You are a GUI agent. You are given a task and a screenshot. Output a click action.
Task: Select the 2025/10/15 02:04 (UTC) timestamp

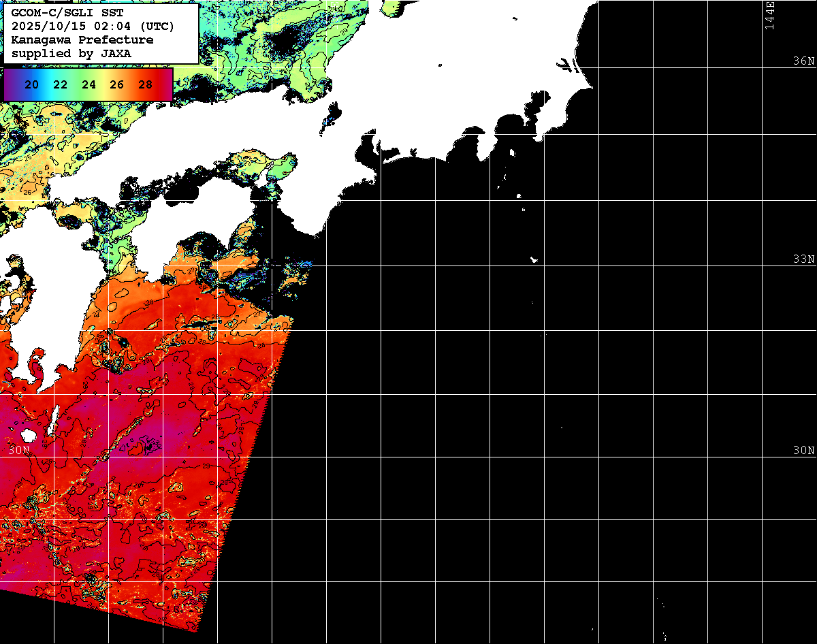point(93,26)
